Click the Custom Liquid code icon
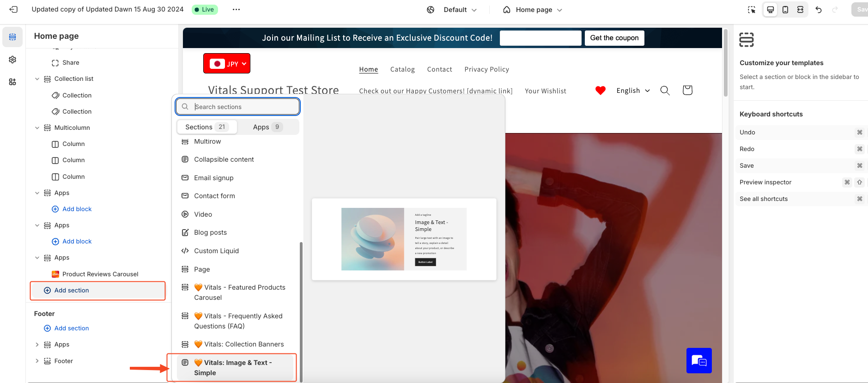 pyautogui.click(x=185, y=251)
